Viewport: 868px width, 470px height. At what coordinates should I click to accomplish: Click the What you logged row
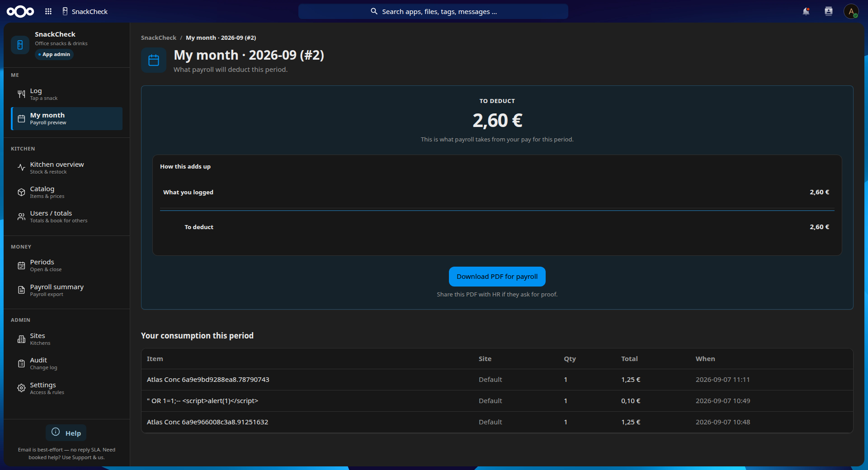[x=497, y=192]
